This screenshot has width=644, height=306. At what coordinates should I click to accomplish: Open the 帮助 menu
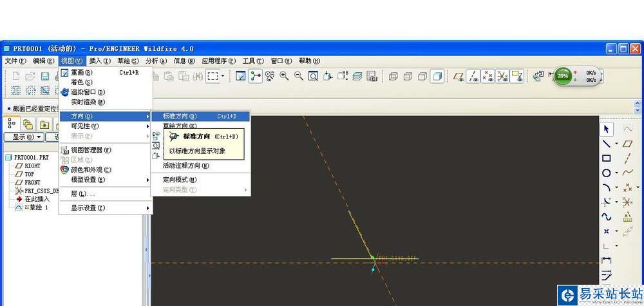[x=309, y=61]
